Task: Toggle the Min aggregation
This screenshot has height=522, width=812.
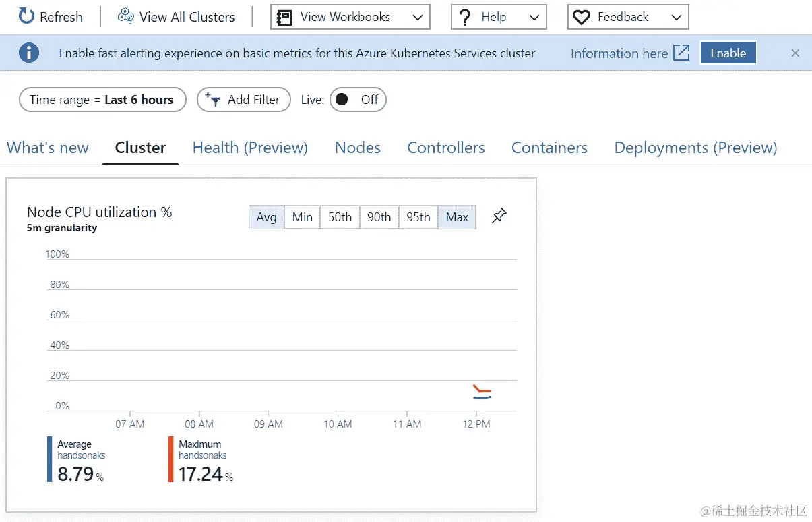Action: (x=303, y=217)
